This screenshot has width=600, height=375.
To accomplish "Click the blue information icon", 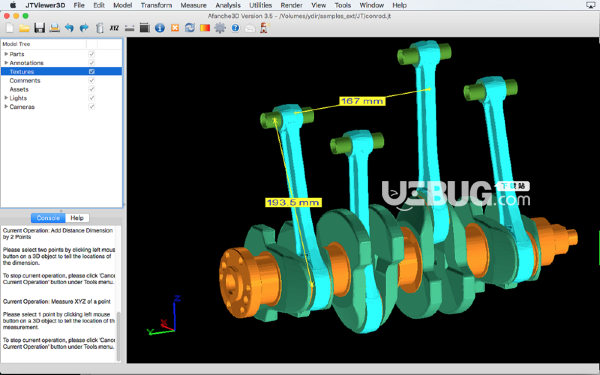I will pyautogui.click(x=160, y=28).
